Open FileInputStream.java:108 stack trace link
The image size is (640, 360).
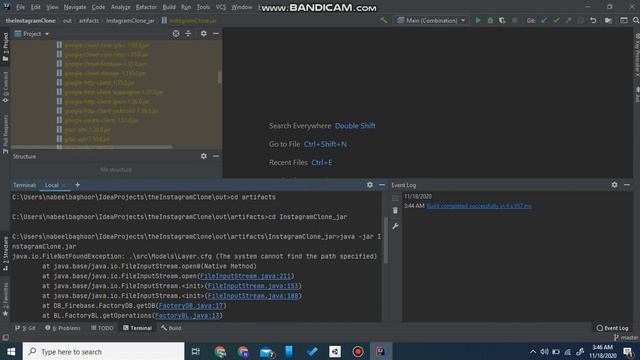[253, 296]
